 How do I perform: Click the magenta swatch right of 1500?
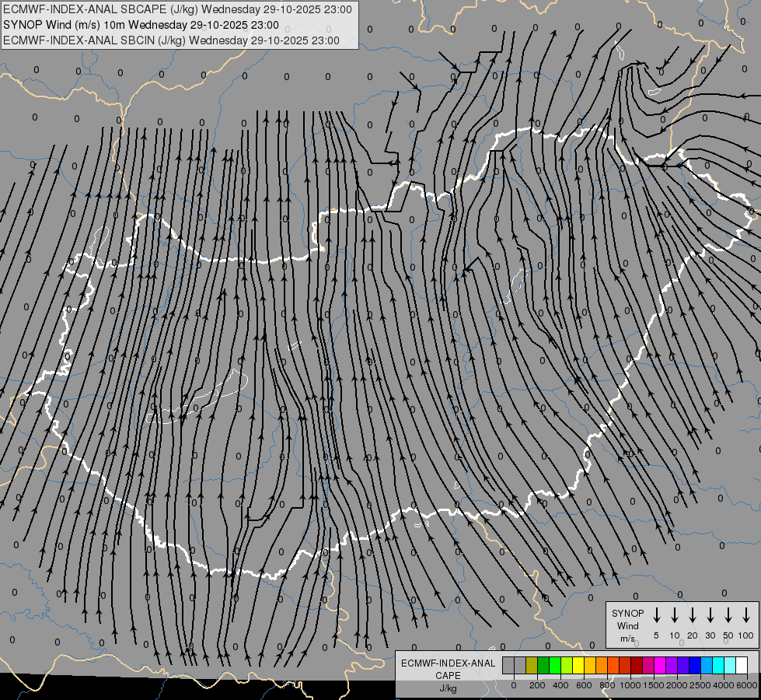coord(660,665)
